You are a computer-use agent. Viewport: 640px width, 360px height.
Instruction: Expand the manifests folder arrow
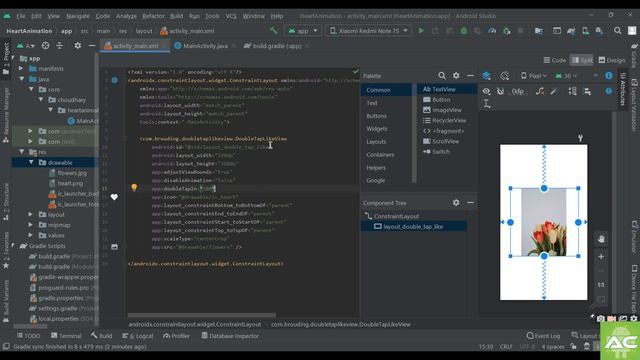pyautogui.click(x=21, y=69)
